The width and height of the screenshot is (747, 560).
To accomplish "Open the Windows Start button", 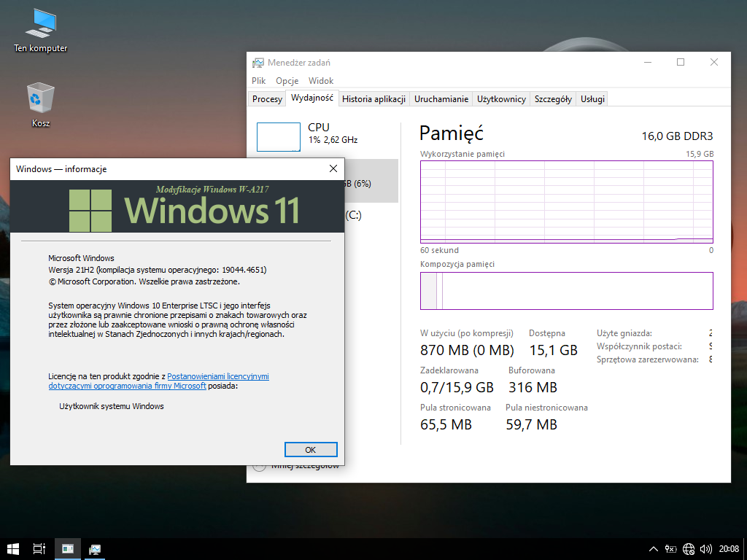I will point(13,548).
